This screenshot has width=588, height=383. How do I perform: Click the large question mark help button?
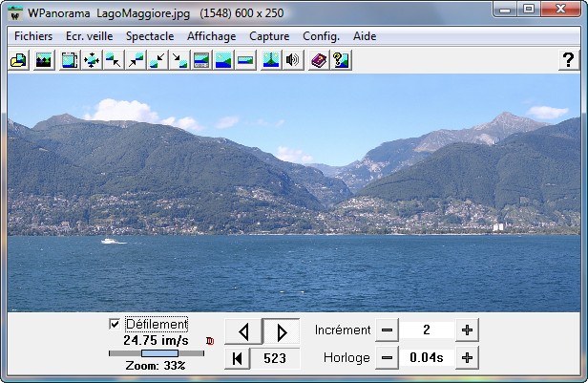(x=569, y=59)
